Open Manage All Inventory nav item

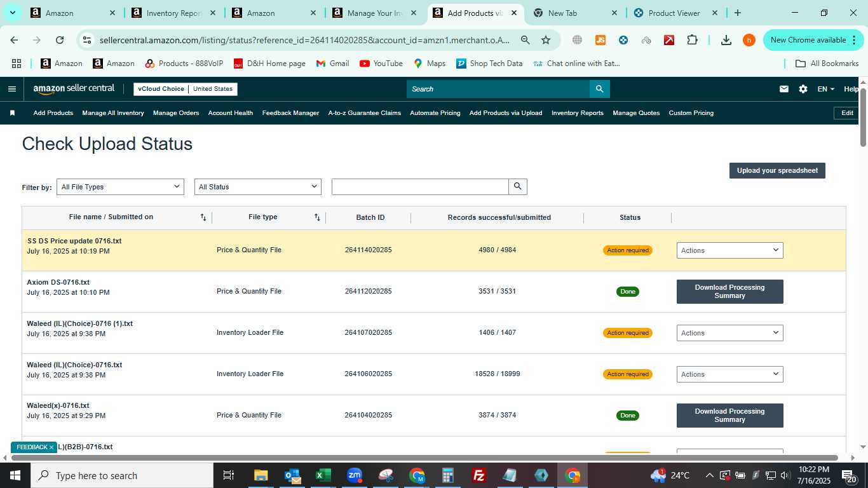(113, 113)
